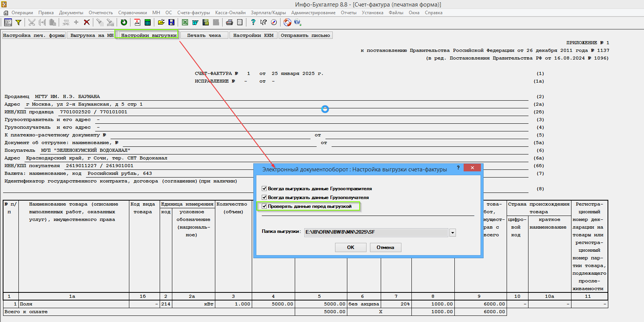Click the blue floppy save icon

point(172,22)
